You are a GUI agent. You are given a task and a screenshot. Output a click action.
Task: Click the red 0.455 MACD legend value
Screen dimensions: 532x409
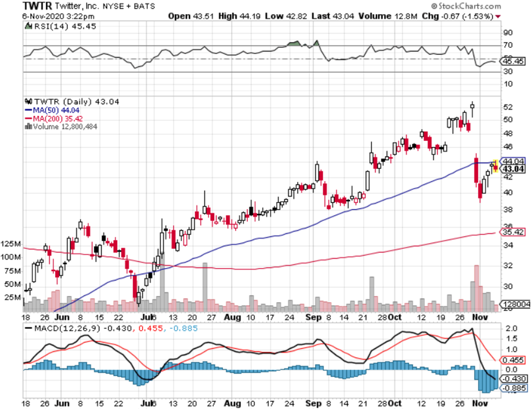pos(151,328)
